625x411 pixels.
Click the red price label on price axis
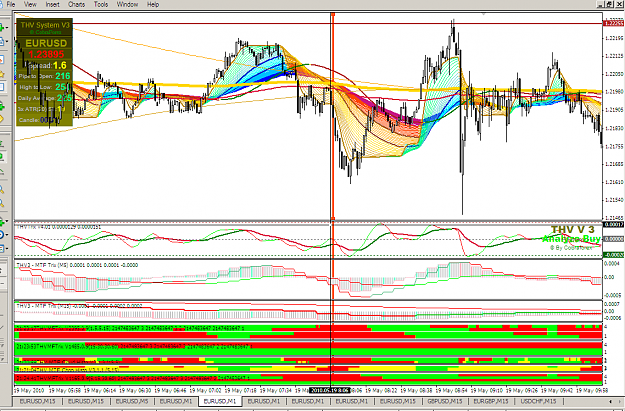click(x=614, y=24)
